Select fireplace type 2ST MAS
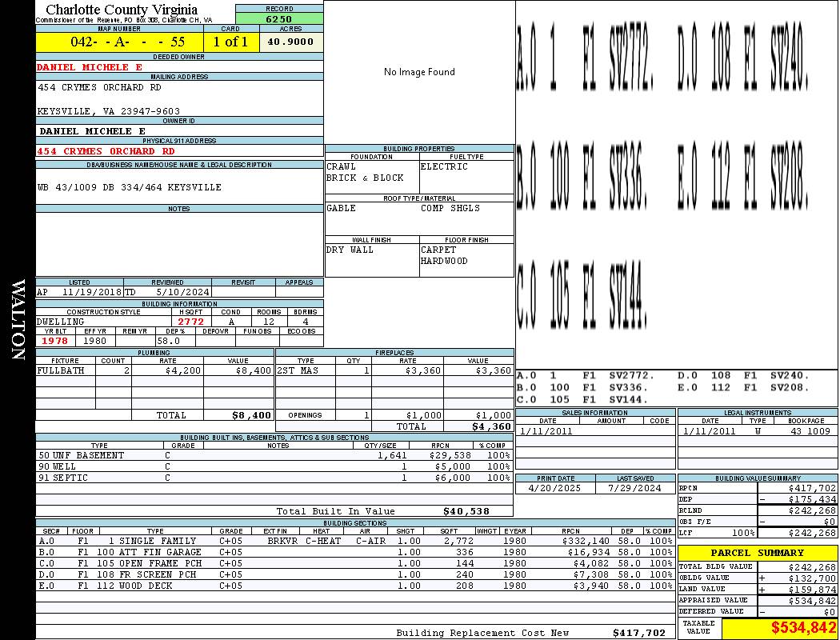The image size is (840, 640). point(298,370)
